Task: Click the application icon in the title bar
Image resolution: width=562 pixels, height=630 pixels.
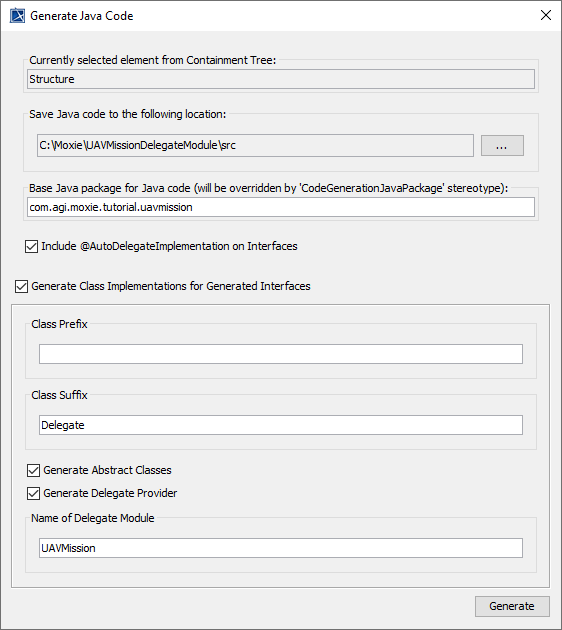Action: click(17, 16)
